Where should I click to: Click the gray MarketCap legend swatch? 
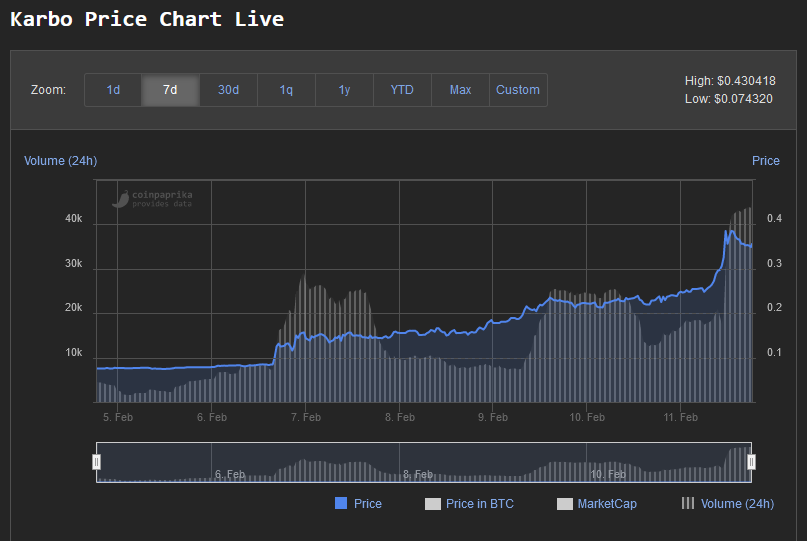(x=565, y=504)
